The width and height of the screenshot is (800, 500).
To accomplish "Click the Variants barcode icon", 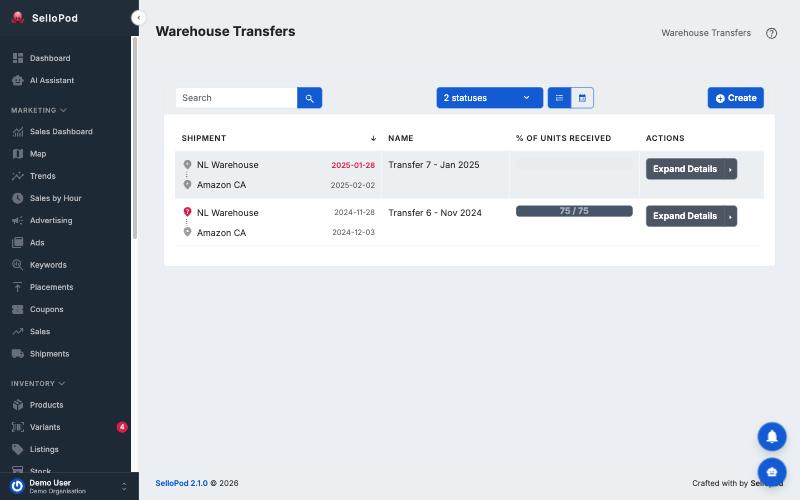I will coord(18,427).
